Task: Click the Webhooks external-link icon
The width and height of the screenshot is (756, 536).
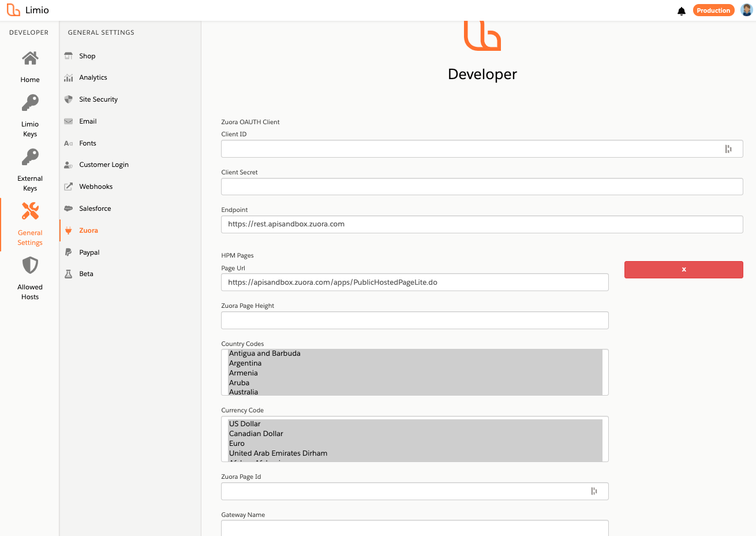Action: click(x=68, y=187)
